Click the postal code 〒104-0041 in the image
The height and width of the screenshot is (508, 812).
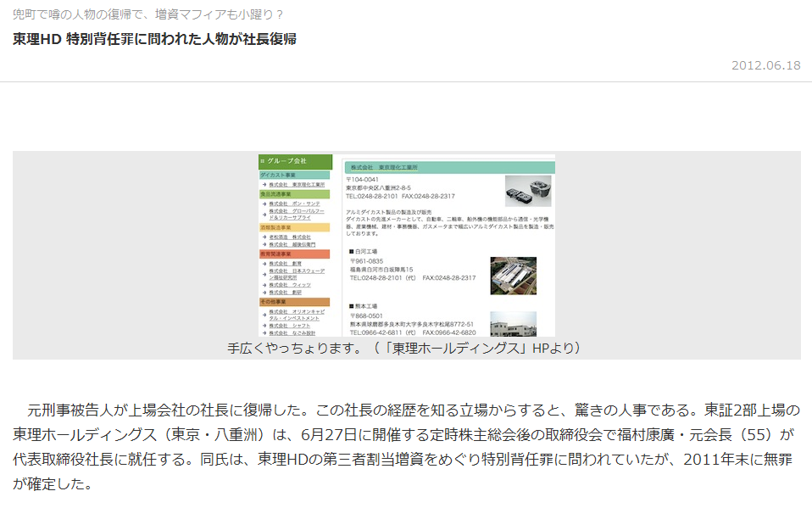coord(363,179)
